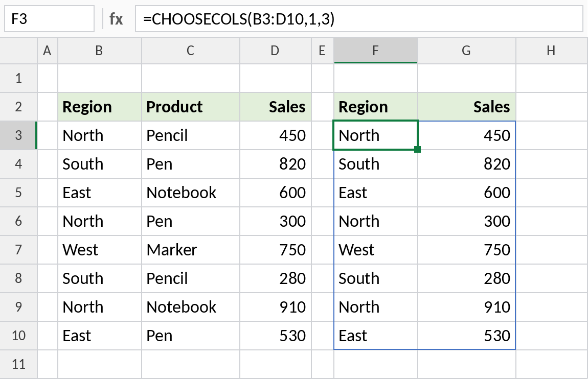588x379 pixels.
Task: Select cell B3 containing North
Action: pos(99,135)
